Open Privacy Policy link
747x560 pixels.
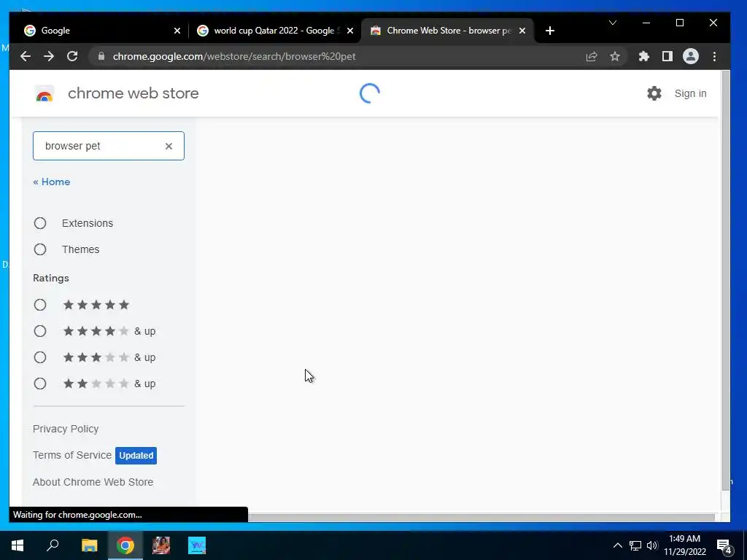click(x=66, y=429)
